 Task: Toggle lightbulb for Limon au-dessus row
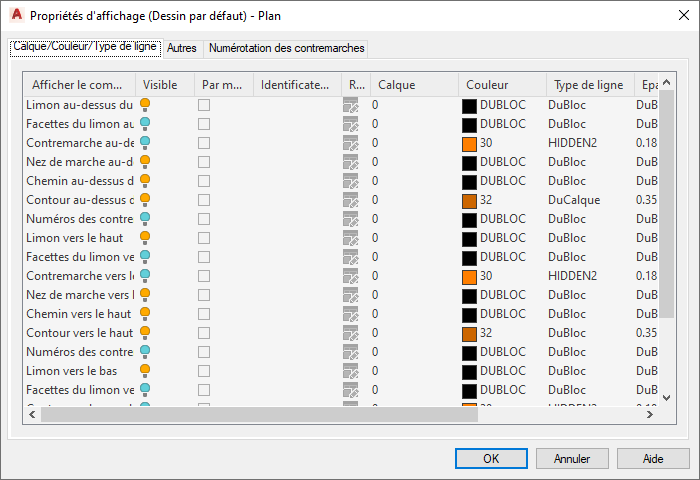pos(145,104)
